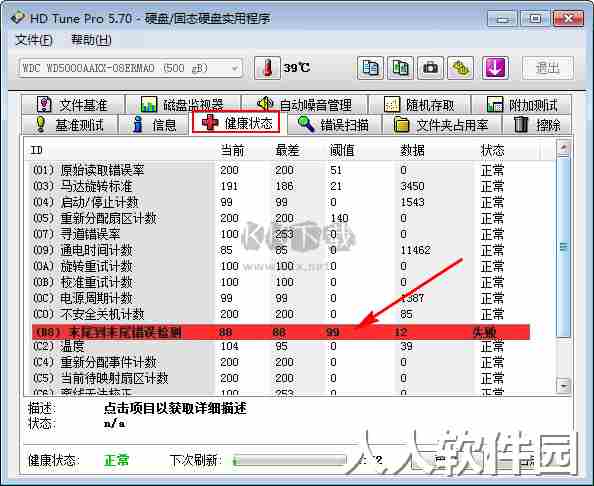Viewport: 594px width, 486px height.
Task: Select the (04) 启动/停止计数 row
Action: (x=280, y=202)
